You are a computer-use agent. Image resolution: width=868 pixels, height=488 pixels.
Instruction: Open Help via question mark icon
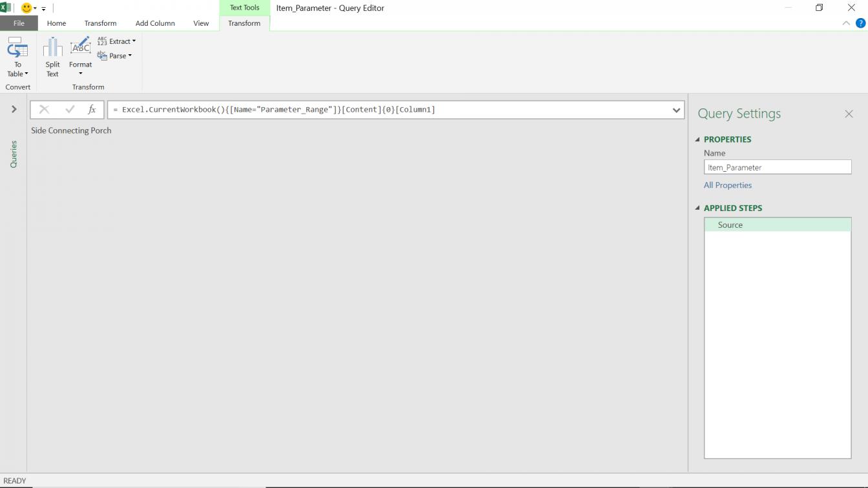(860, 23)
